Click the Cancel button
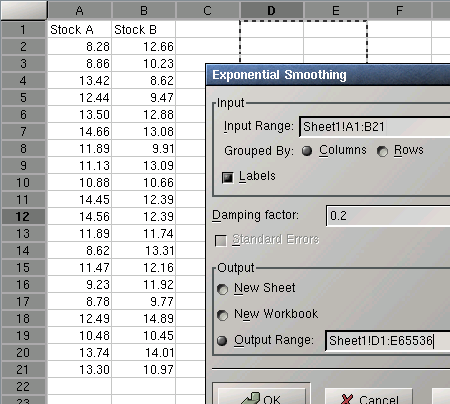 (x=368, y=397)
